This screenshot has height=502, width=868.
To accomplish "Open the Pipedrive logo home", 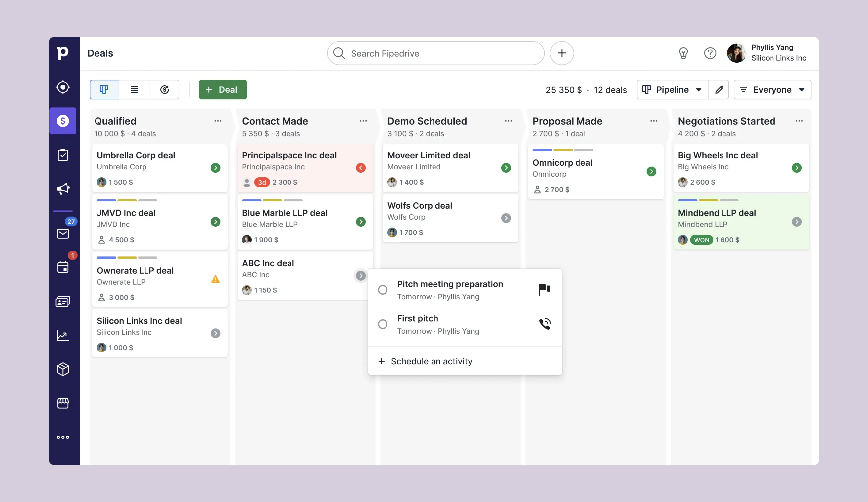I will pyautogui.click(x=63, y=53).
